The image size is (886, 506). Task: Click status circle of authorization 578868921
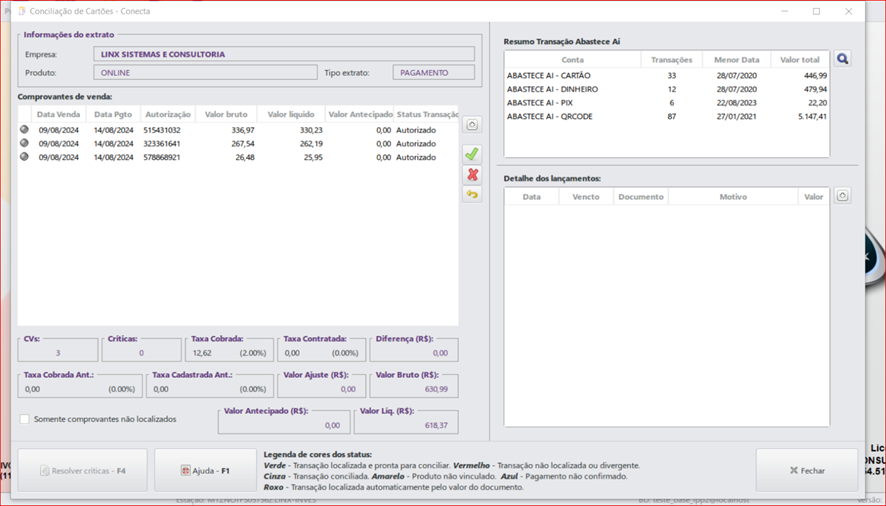pos(25,157)
